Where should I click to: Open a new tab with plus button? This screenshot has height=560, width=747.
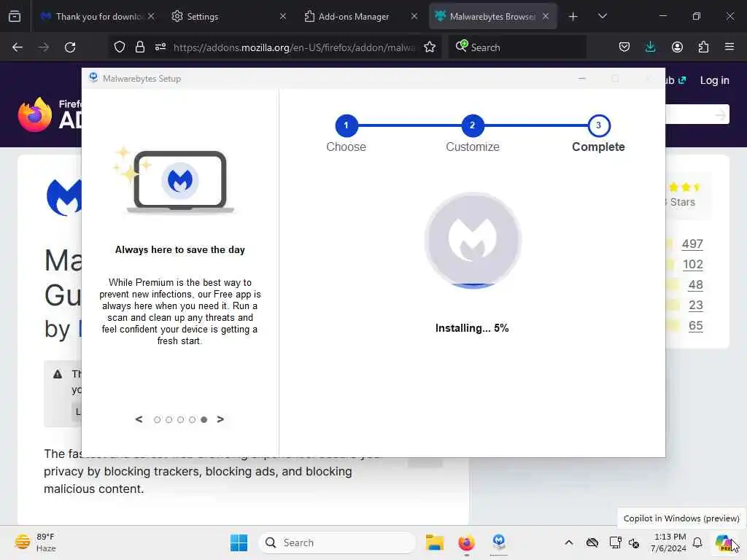pyautogui.click(x=573, y=17)
